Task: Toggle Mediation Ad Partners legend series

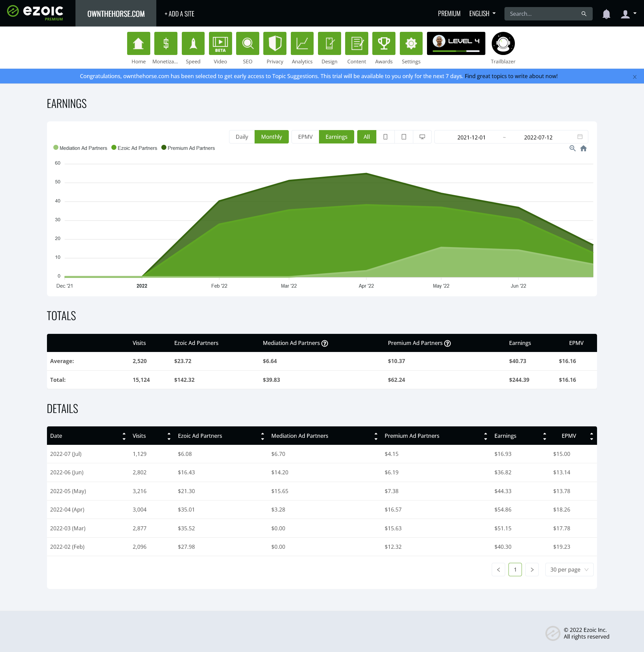Action: pyautogui.click(x=80, y=148)
